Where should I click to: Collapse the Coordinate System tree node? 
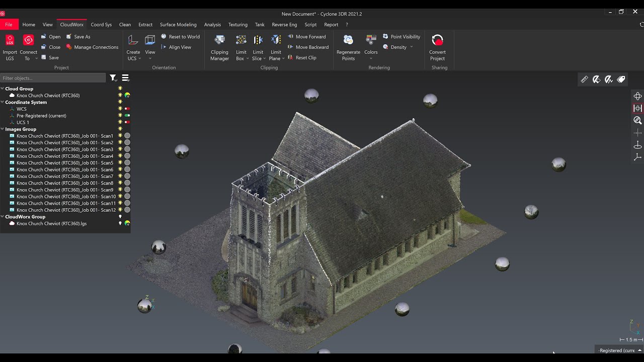3,102
